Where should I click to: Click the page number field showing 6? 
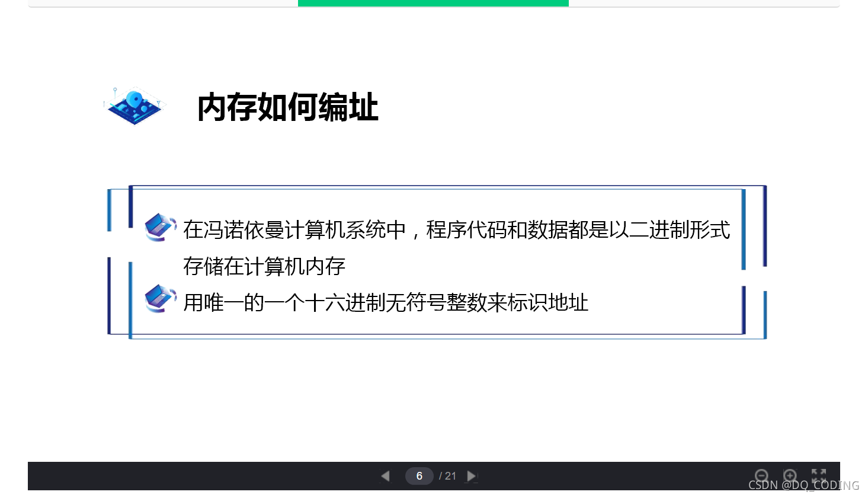(x=419, y=475)
